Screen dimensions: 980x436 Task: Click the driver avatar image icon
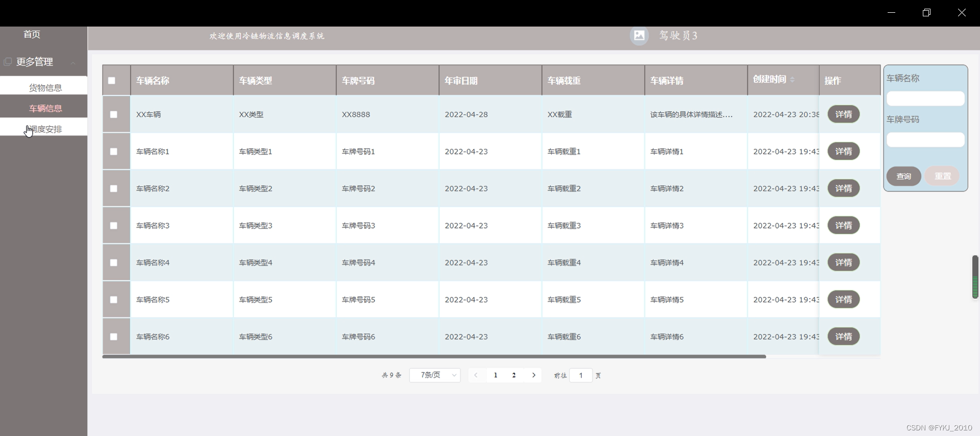[639, 35]
